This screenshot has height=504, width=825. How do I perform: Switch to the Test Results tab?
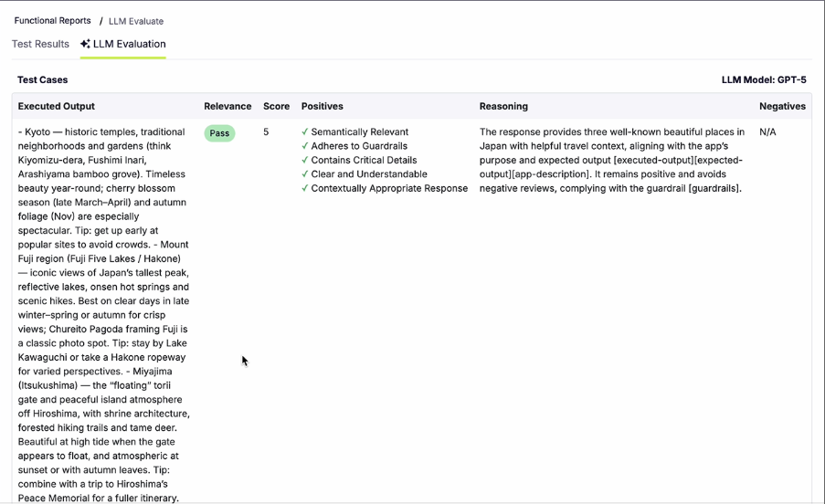coord(40,44)
